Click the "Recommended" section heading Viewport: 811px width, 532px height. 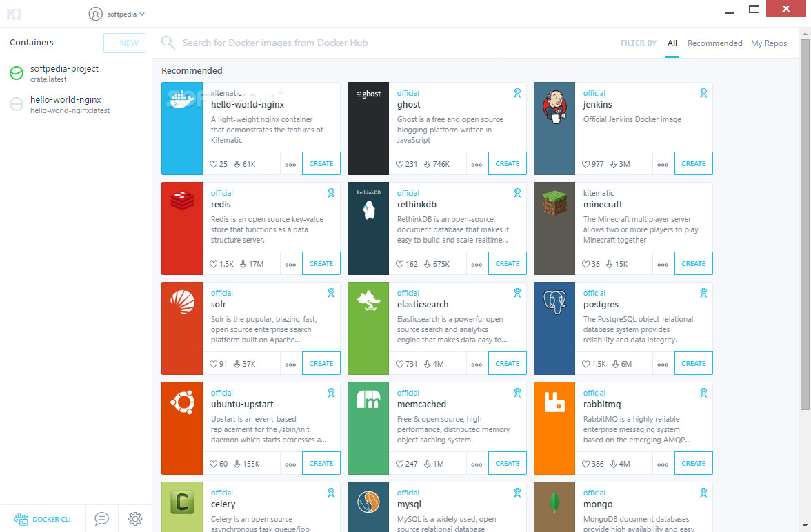click(x=192, y=71)
